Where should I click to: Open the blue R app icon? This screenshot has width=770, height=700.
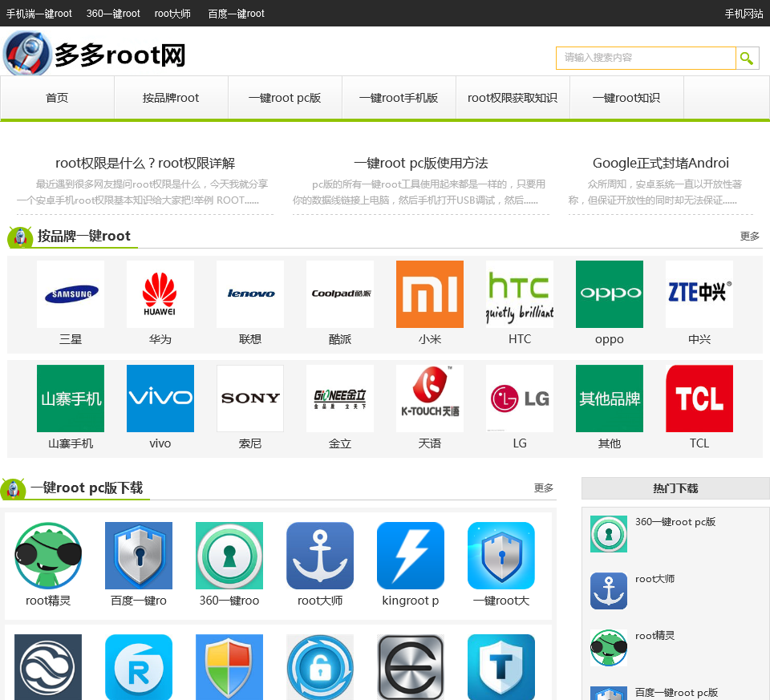click(x=139, y=667)
